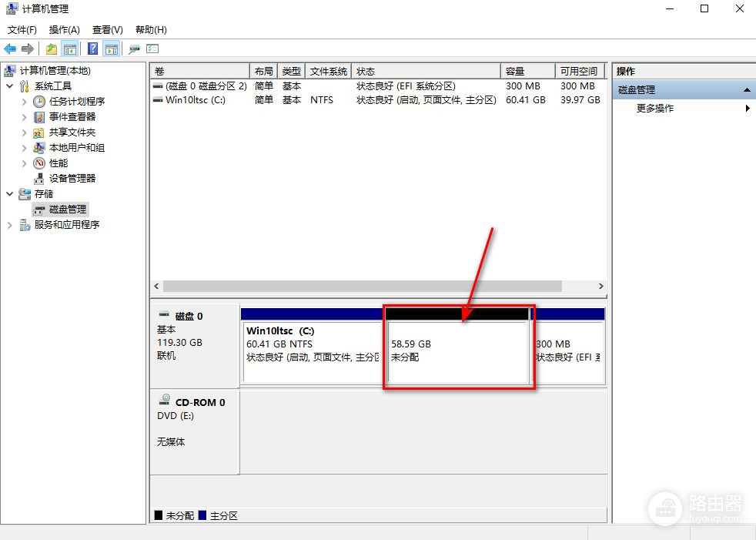756x540 pixels.
Task: Open the 查看(V) menu
Action: (108, 30)
